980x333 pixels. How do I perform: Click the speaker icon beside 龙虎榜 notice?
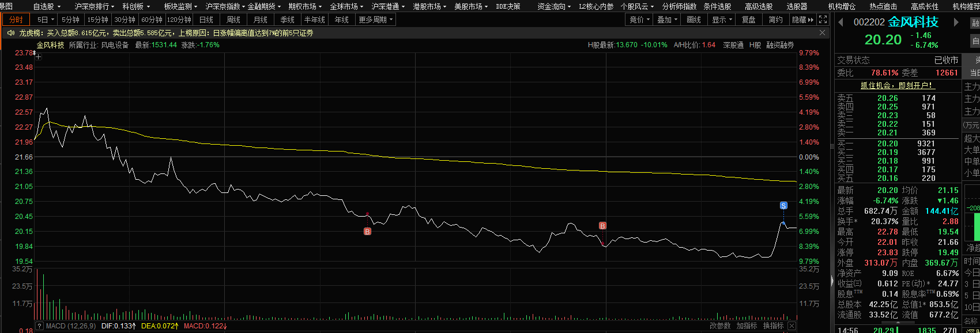pos(10,33)
